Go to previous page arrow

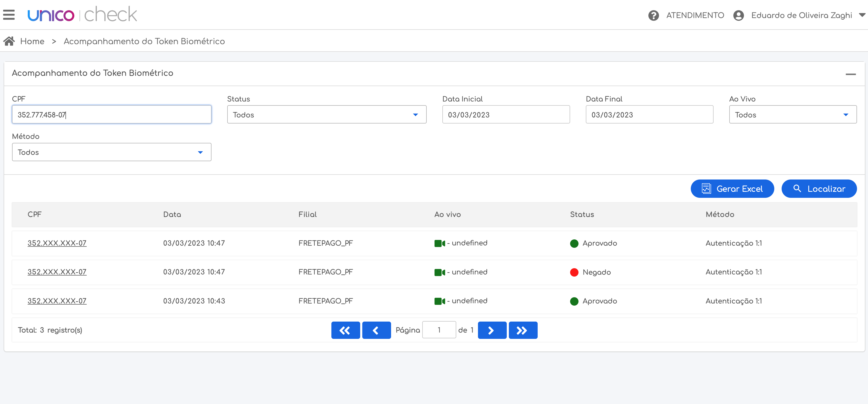[376, 330]
